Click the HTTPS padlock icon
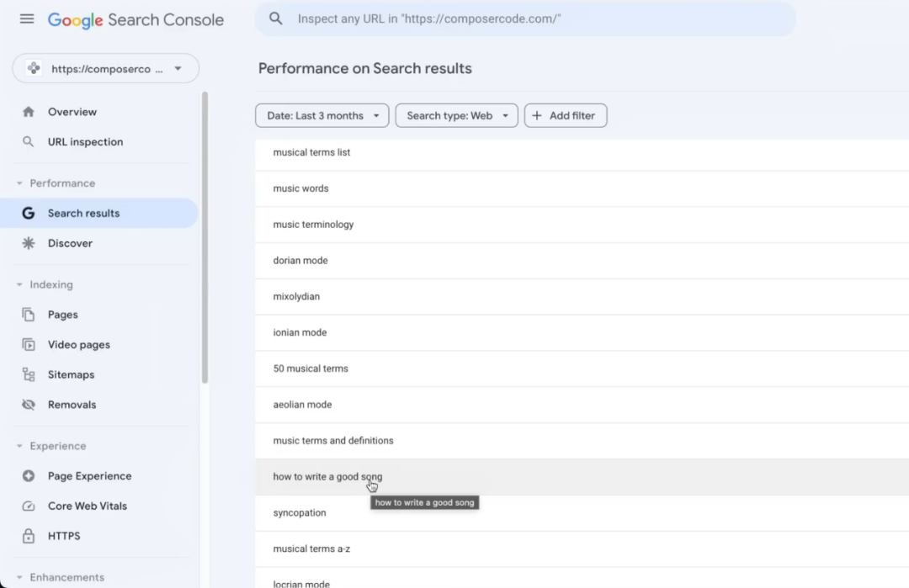Image resolution: width=909 pixels, height=588 pixels. tap(29, 536)
